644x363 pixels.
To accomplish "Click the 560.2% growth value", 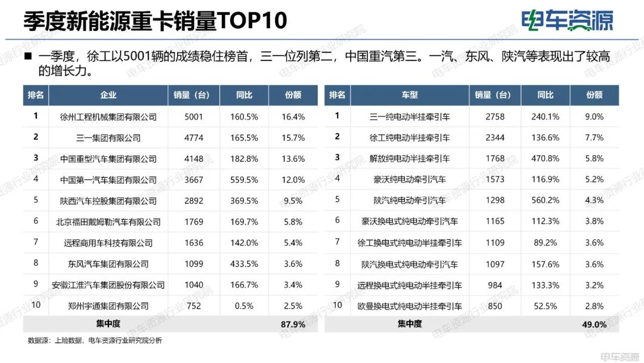I will coord(544,201).
